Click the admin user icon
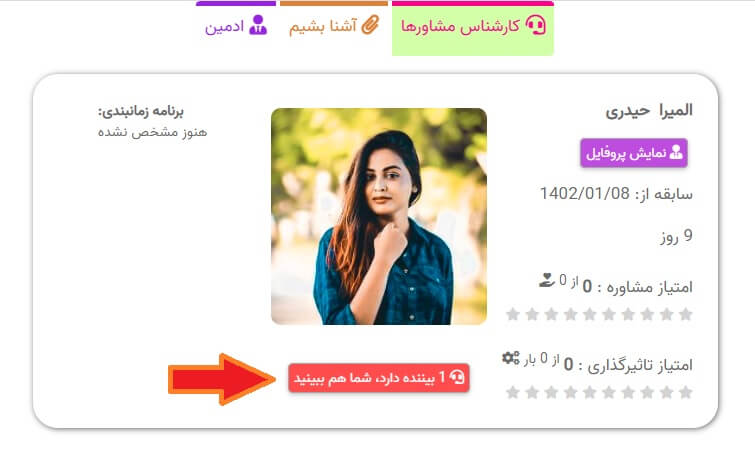 258,25
